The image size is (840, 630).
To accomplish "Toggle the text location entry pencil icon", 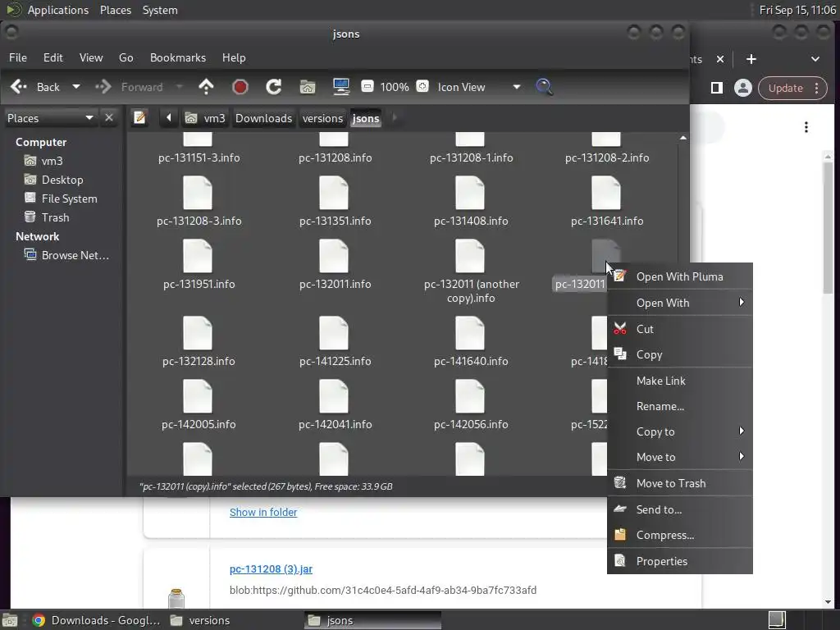I will (x=139, y=118).
